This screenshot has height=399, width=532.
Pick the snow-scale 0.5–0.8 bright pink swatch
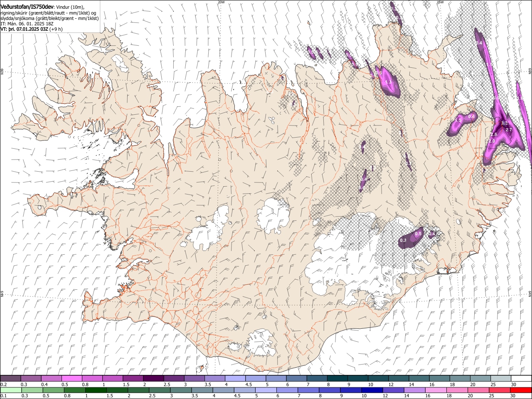pos(72,379)
